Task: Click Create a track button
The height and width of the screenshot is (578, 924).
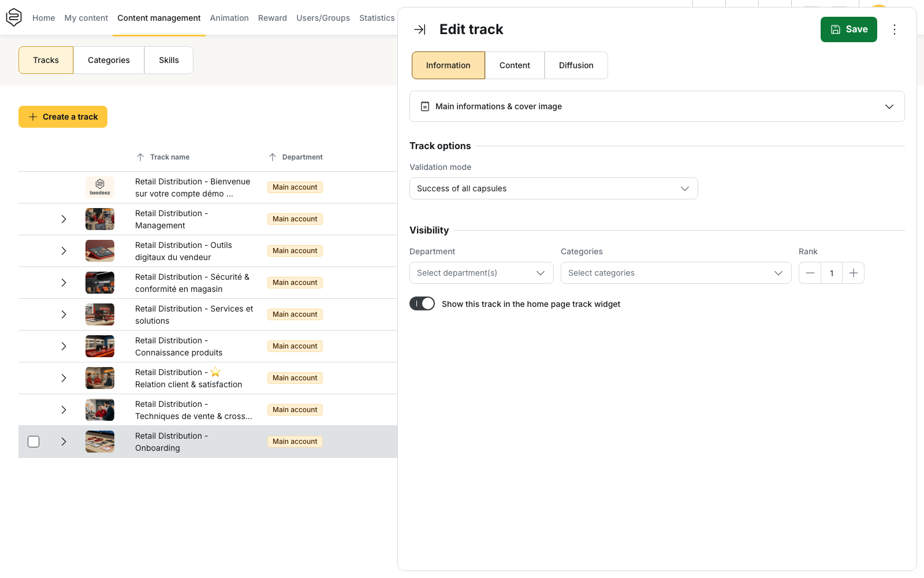Action: click(63, 117)
